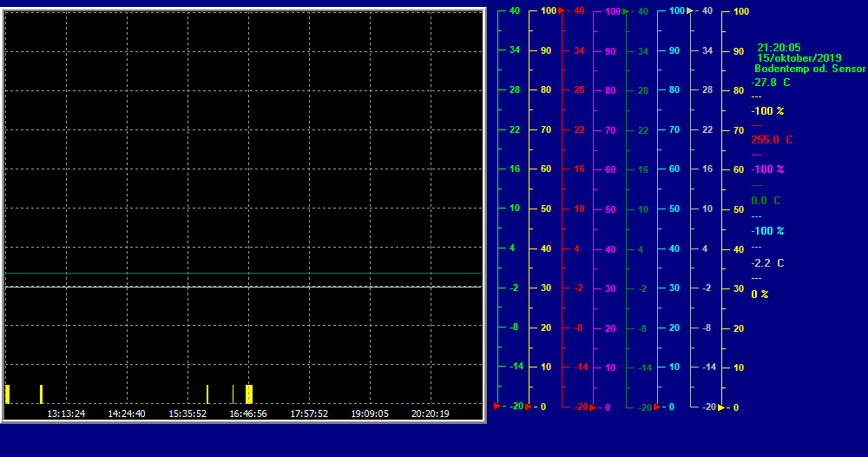The height and width of the screenshot is (457, 868).
Task: Click yellow triangle at bottom of rightmost yellow scale
Action: (721, 407)
